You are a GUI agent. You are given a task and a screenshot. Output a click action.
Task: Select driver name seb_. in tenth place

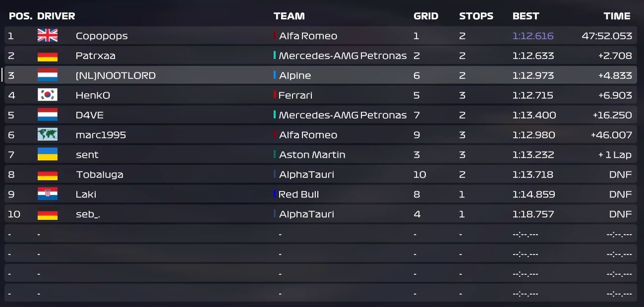coord(88,214)
